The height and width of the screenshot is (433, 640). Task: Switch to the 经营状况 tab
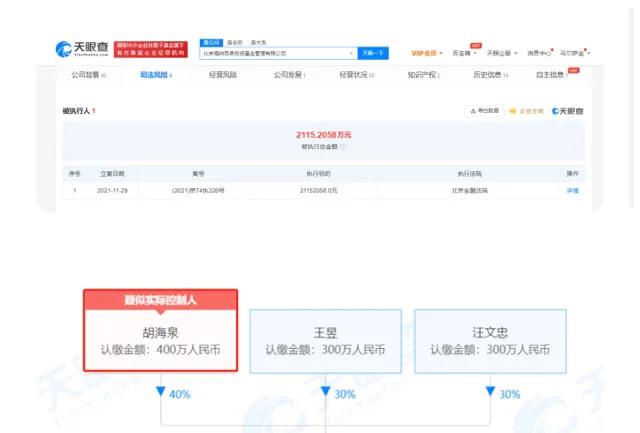tap(356, 75)
